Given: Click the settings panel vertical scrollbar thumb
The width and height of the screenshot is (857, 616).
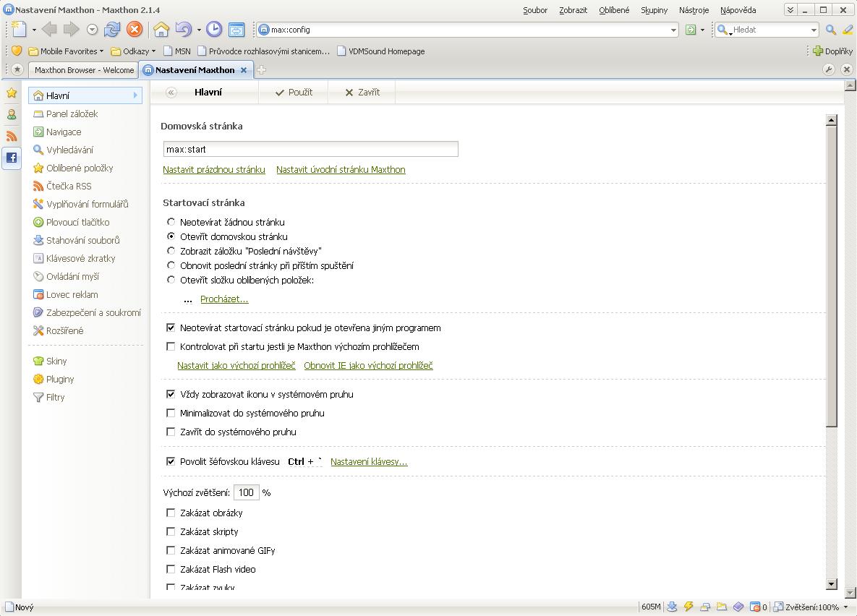Looking at the screenshot, I should pos(831,276).
